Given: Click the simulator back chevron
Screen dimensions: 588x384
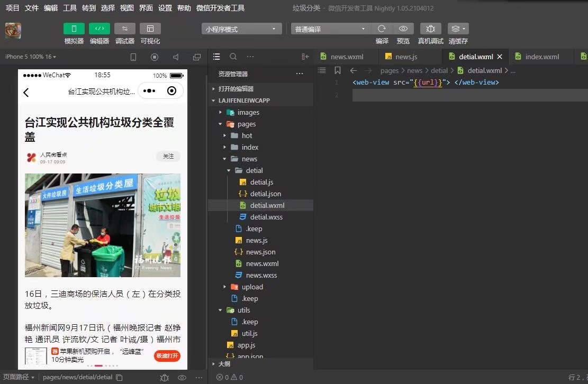Looking at the screenshot, I should tap(26, 92).
